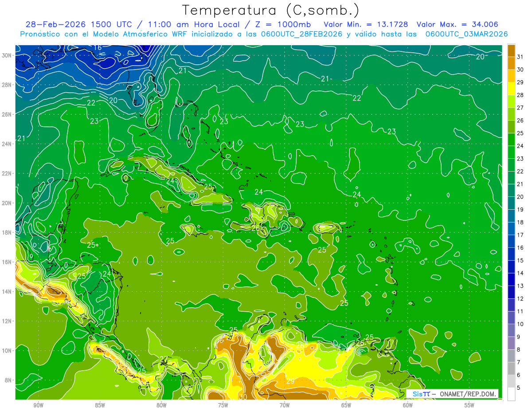Select the 0600UTC_28FEB2026 initialization time

[302, 34]
